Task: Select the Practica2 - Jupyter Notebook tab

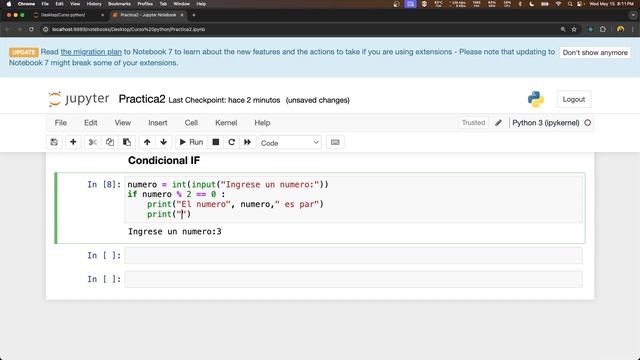Action: [148, 15]
